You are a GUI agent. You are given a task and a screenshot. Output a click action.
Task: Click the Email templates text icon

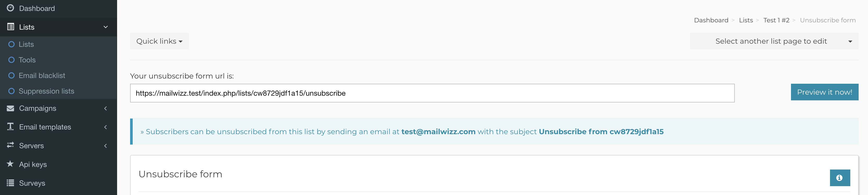(x=10, y=127)
